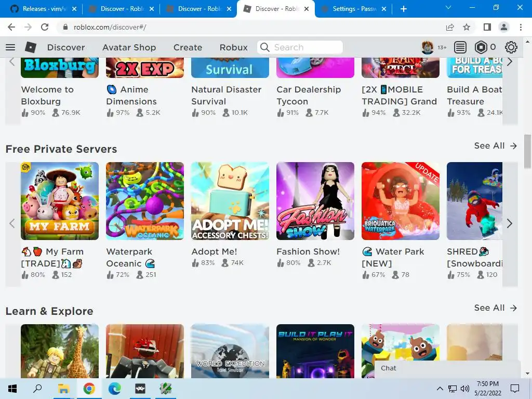This screenshot has width=532, height=399.
Task: Share this page via the share icon
Action: tap(450, 27)
